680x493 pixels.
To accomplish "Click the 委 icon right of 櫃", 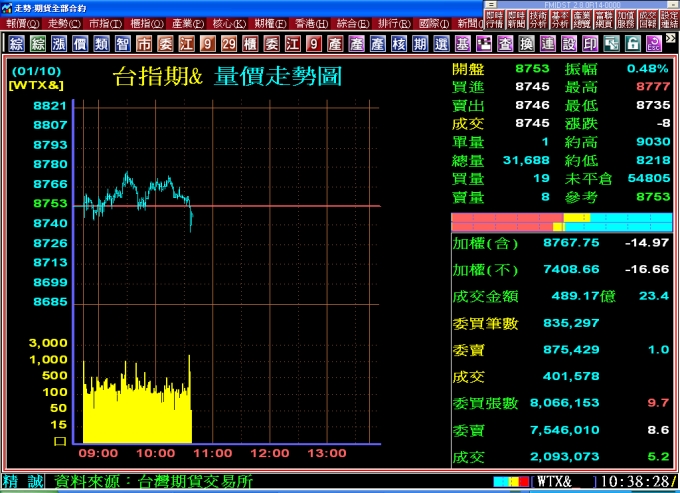I will click(271, 44).
